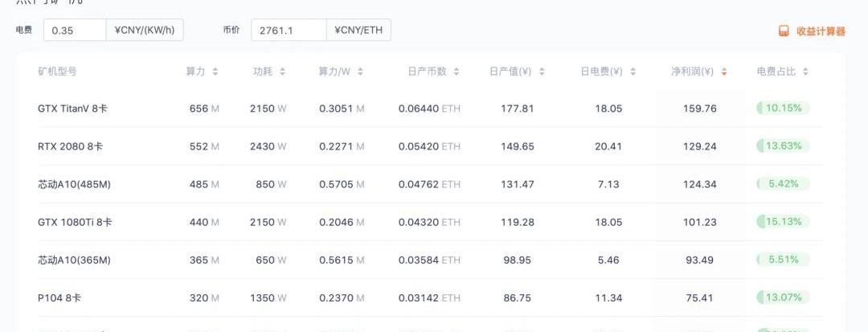Toggle 净利润 sort order arrows
868x332 pixels.
click(724, 72)
